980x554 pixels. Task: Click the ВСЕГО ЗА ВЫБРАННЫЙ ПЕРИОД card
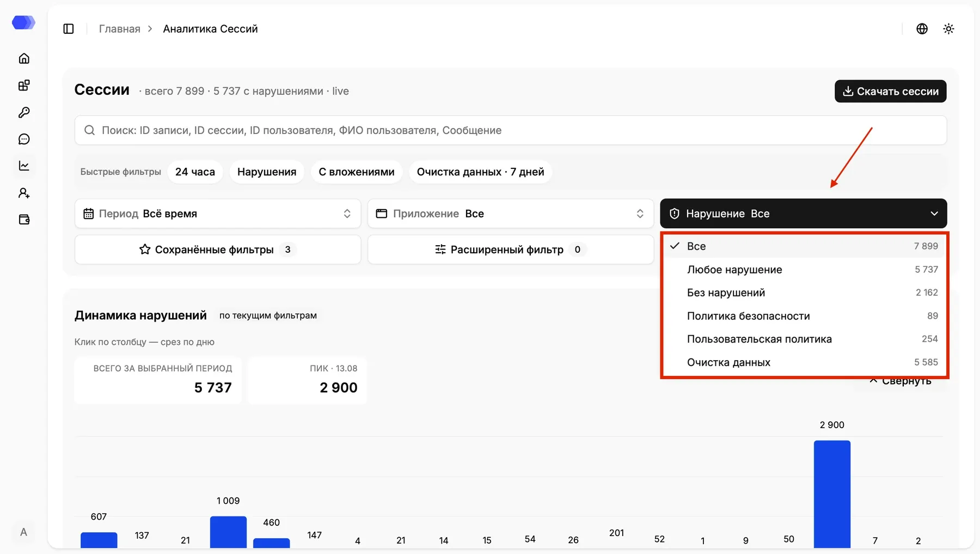158,380
